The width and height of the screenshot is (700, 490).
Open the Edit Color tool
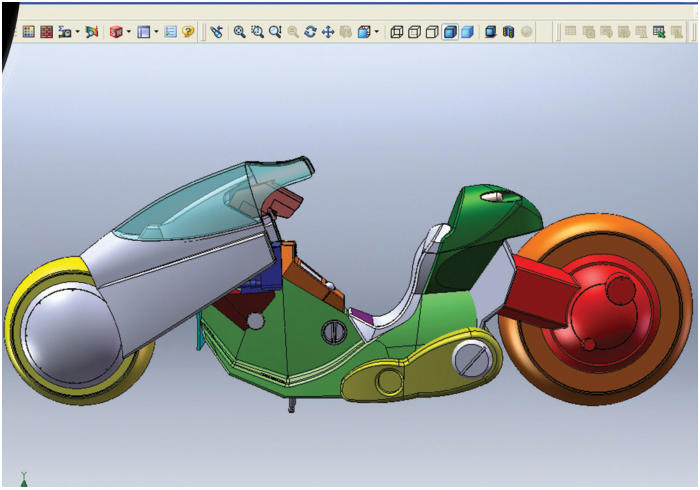[x=29, y=32]
